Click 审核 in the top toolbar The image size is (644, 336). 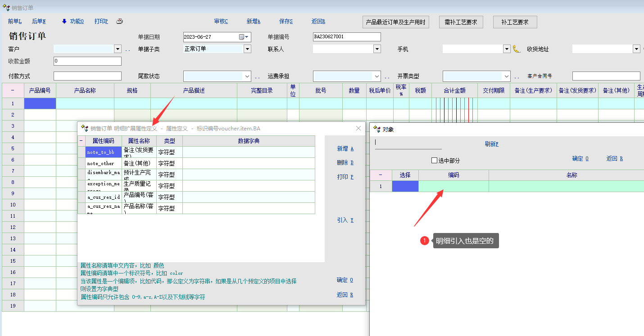pos(221,21)
